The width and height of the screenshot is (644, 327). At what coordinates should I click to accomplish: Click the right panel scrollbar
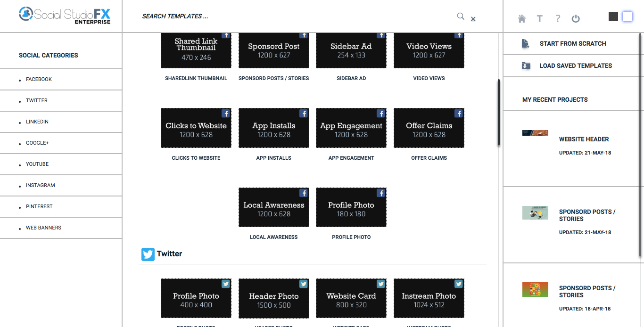pos(641,145)
